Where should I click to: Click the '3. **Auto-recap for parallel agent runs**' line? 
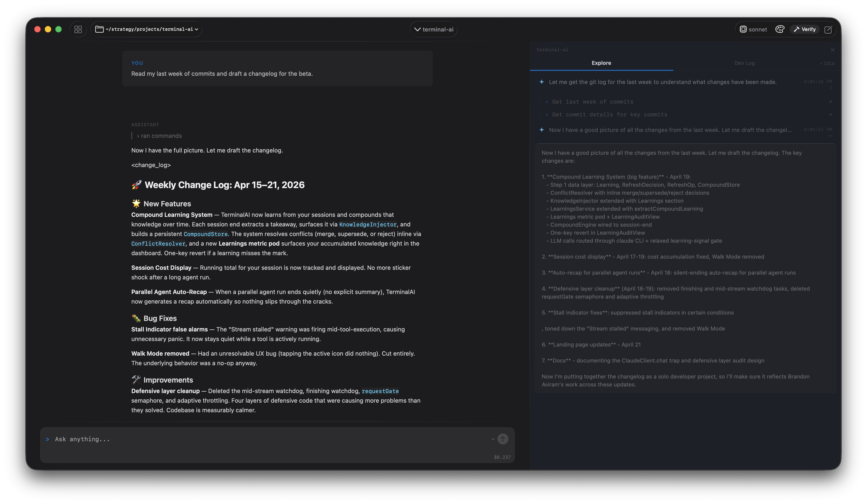click(669, 273)
